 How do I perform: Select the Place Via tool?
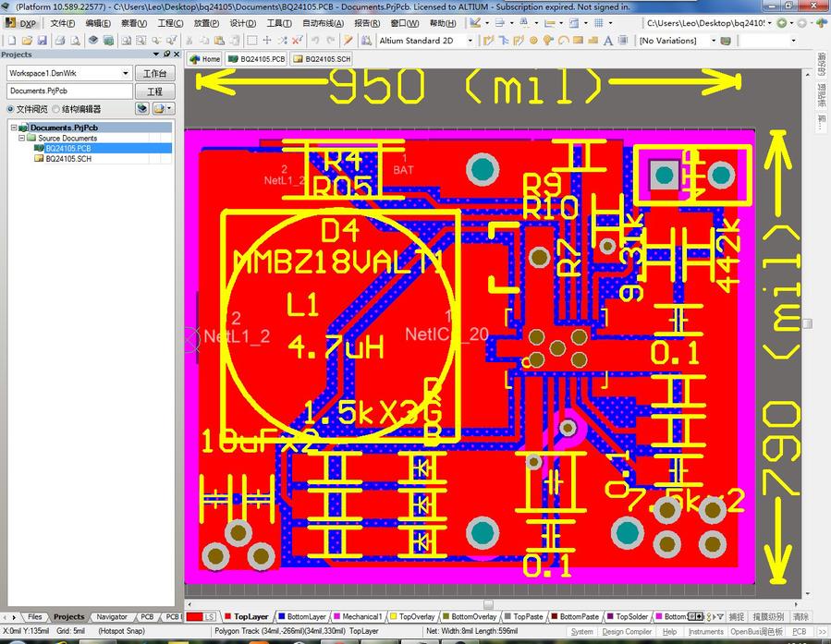click(x=547, y=41)
